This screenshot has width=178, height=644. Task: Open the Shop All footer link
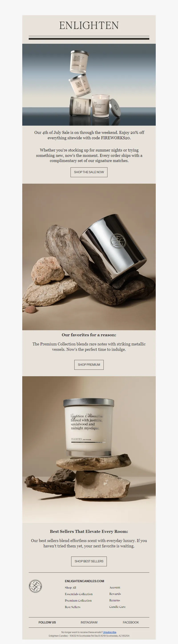[71, 588]
